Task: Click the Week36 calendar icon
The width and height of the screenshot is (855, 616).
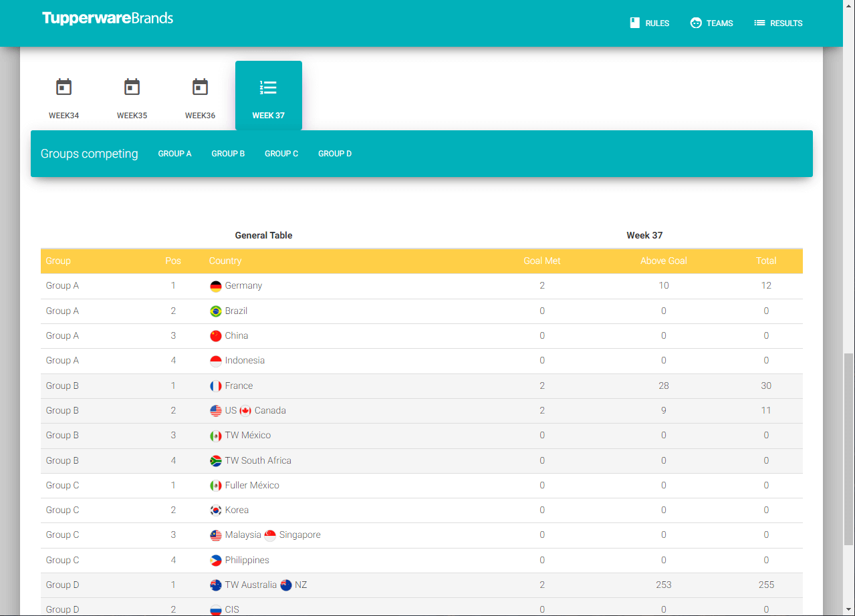Action: coord(201,87)
